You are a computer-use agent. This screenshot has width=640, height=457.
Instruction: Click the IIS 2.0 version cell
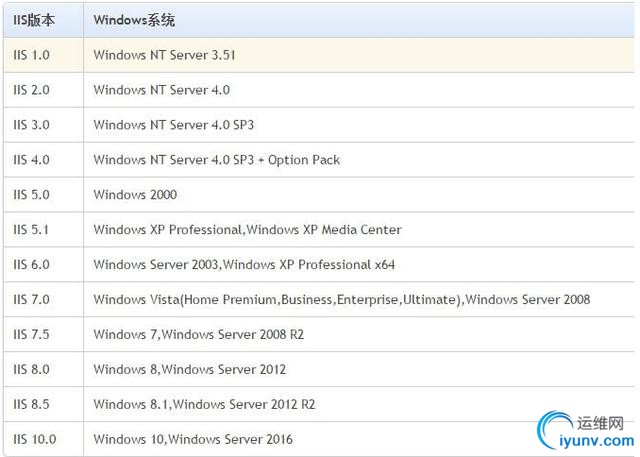31,90
